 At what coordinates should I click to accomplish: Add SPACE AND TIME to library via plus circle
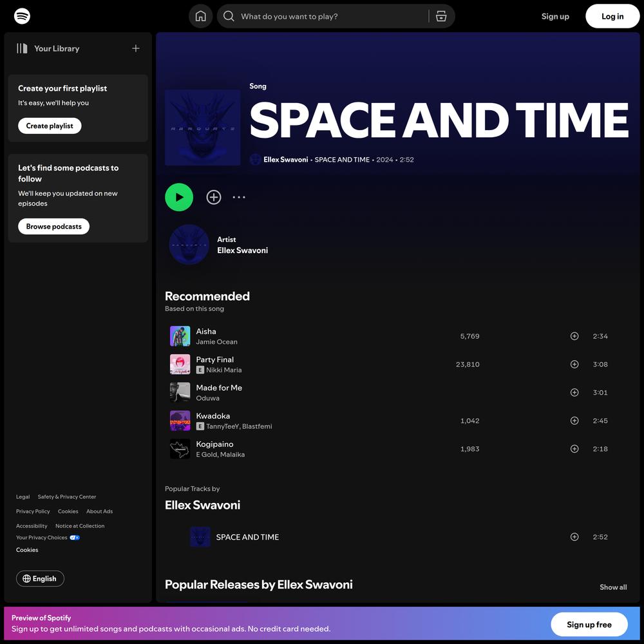pyautogui.click(x=214, y=197)
